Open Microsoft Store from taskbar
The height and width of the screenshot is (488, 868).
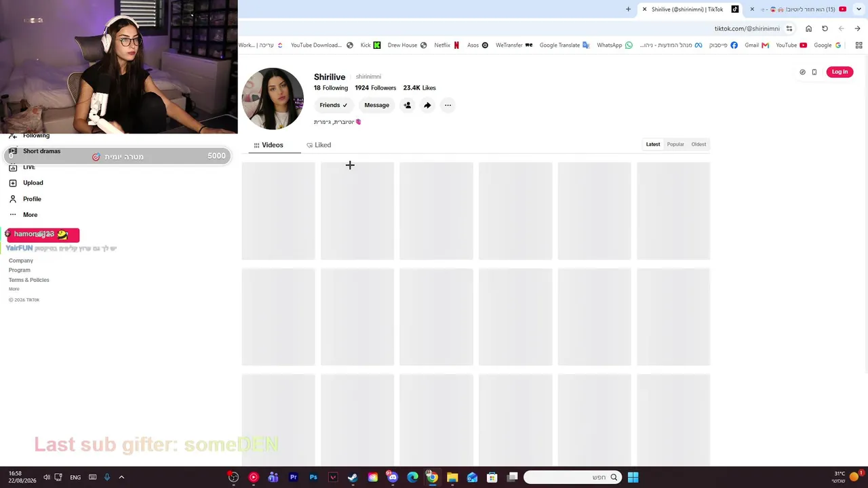492,477
